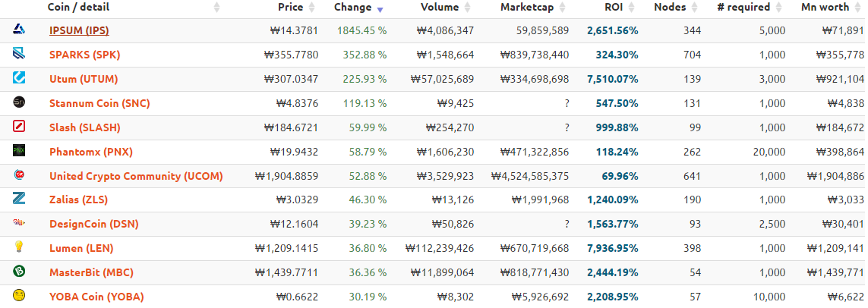Click SPARKS nodes count 704
The width and height of the screenshot is (868, 308).
point(693,55)
